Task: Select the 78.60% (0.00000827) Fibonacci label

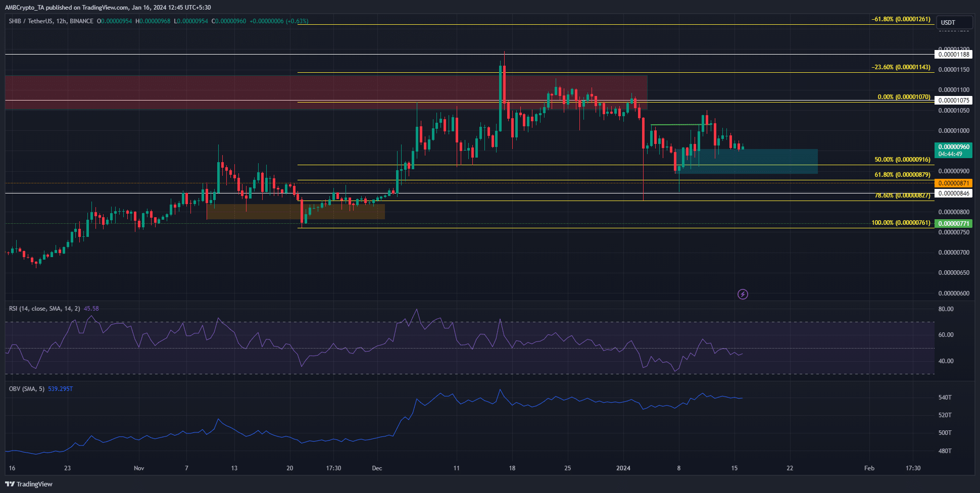Action: pos(902,195)
